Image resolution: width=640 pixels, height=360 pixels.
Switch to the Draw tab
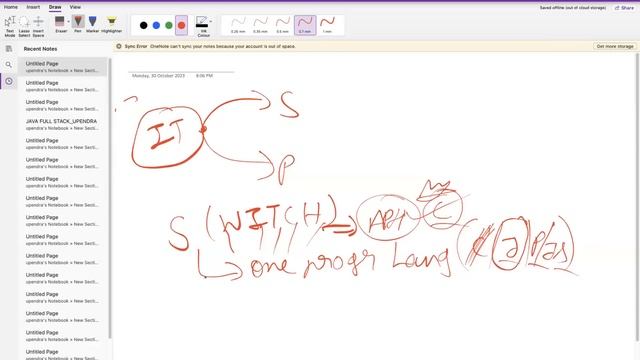tap(55, 7)
